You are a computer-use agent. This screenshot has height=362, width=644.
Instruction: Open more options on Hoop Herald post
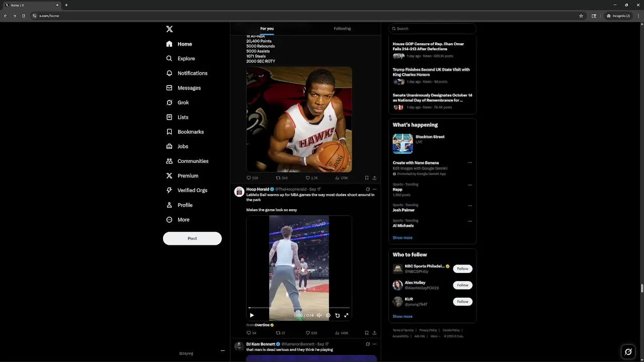click(374, 190)
